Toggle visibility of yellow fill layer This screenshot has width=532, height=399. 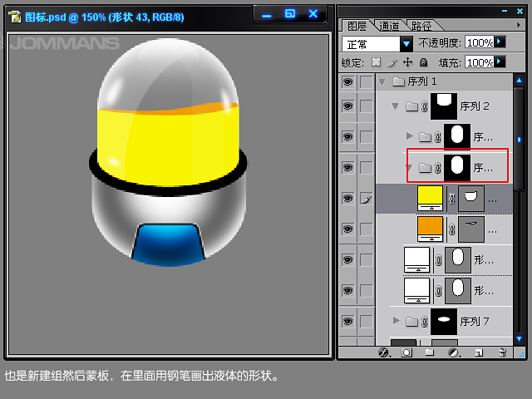[347, 198]
